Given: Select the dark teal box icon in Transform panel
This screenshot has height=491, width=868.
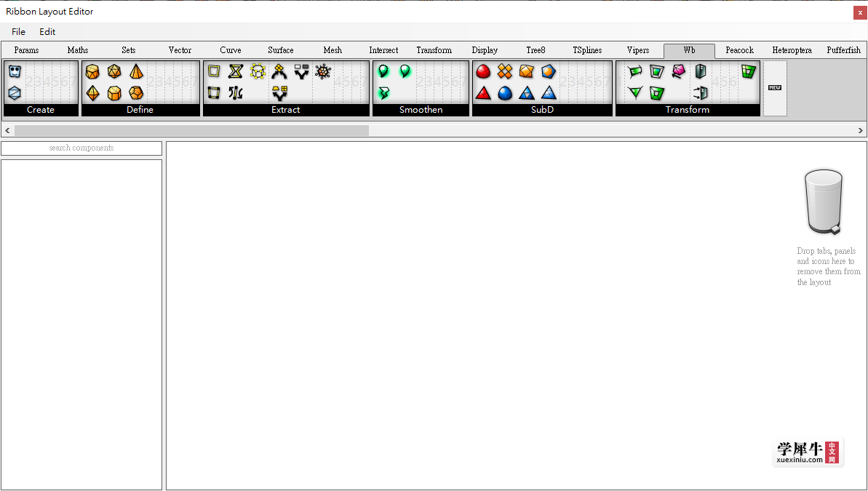Looking at the screenshot, I should (700, 71).
